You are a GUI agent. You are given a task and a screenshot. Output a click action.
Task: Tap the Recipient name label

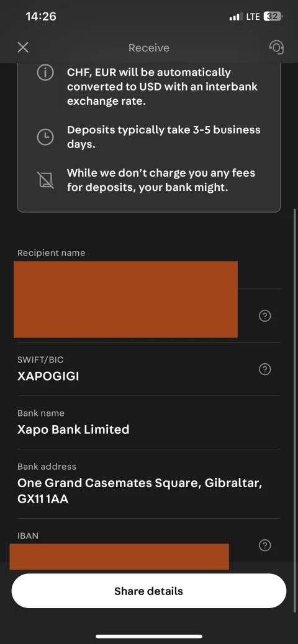pyautogui.click(x=52, y=253)
